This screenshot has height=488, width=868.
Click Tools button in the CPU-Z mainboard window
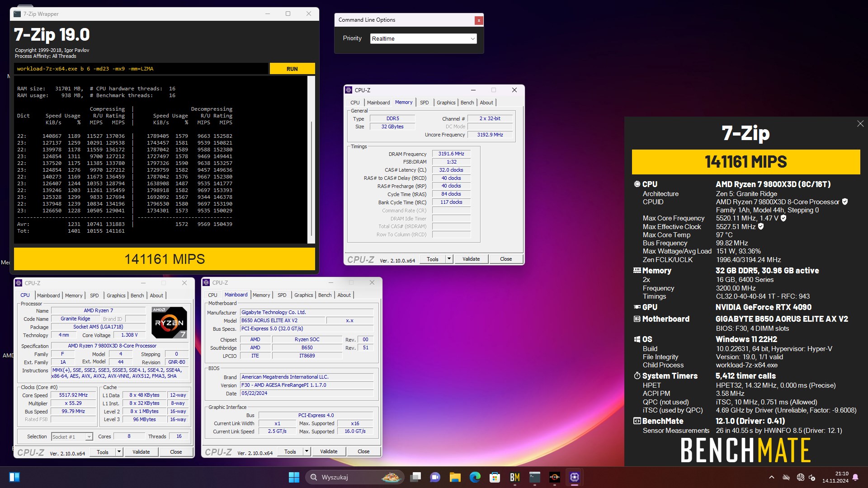click(290, 451)
